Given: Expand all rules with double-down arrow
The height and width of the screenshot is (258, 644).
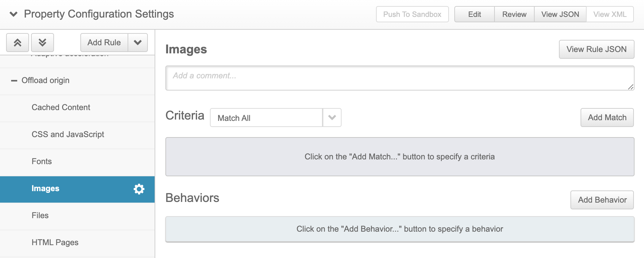Looking at the screenshot, I should tap(43, 43).
